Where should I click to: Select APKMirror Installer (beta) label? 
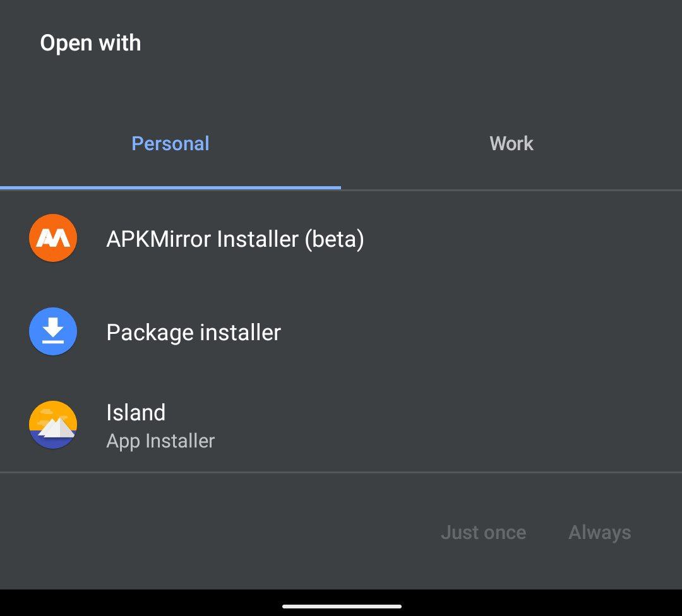[x=235, y=239]
